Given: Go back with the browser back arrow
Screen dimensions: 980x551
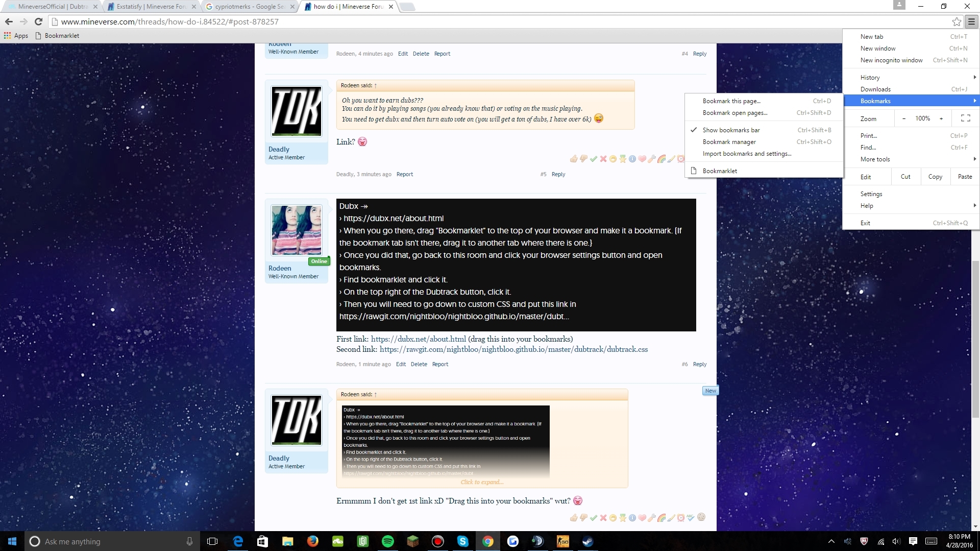Looking at the screenshot, I should 9,21.
